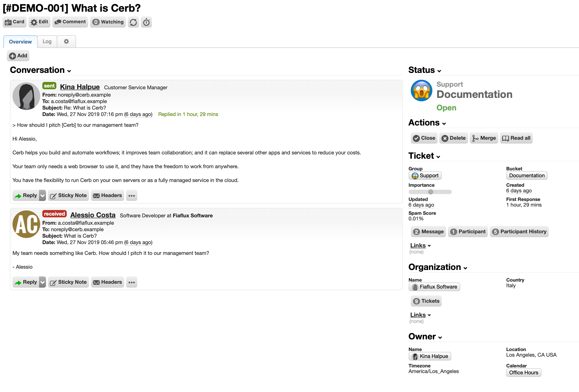
Task: Open more options on Kina Halpue's message
Action: [x=131, y=195]
